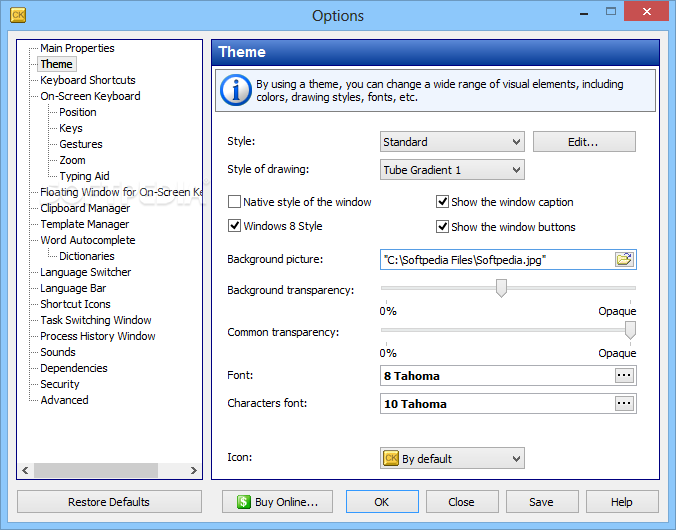Minimize the Options window
This screenshot has height=530, width=676.
pyautogui.click(x=584, y=13)
